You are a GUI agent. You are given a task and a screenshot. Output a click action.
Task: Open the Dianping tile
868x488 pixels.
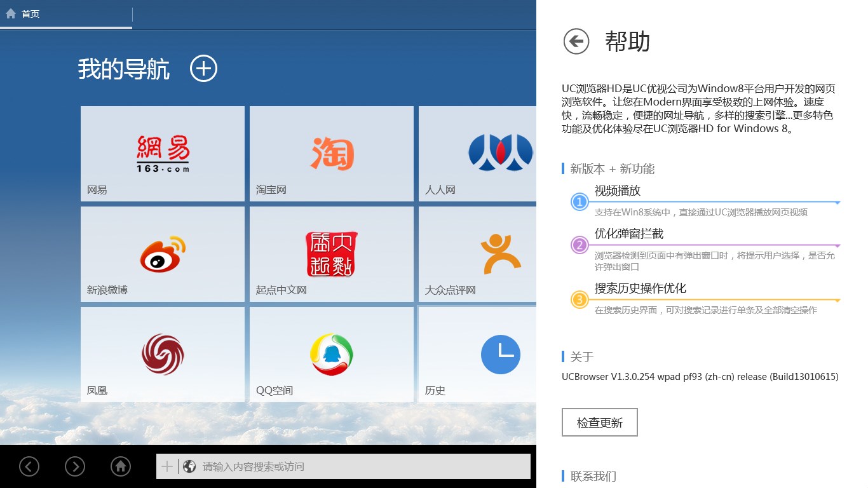tap(478, 254)
